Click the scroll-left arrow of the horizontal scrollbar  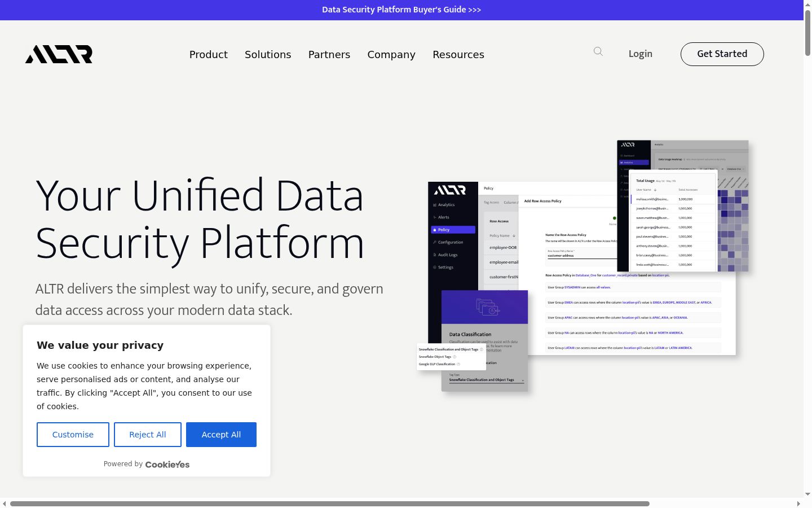click(5, 503)
